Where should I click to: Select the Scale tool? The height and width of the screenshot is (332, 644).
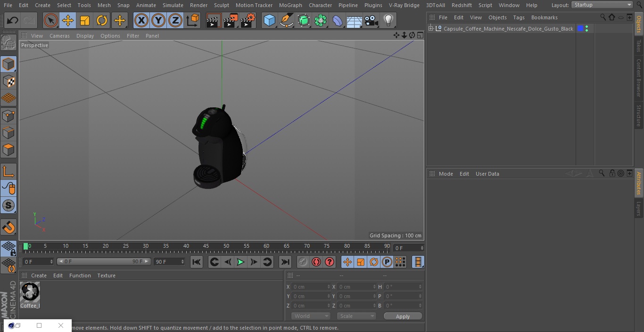(85, 20)
